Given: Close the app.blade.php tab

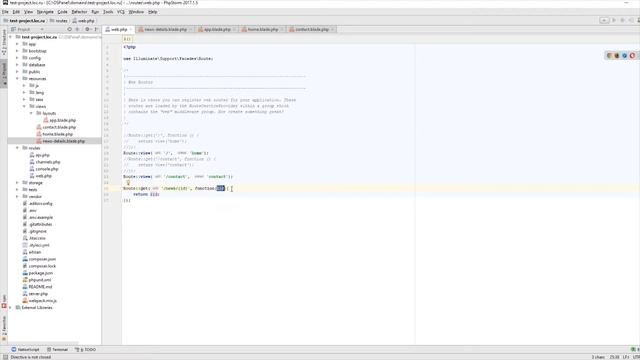Looking at the screenshot, I should (x=234, y=29).
